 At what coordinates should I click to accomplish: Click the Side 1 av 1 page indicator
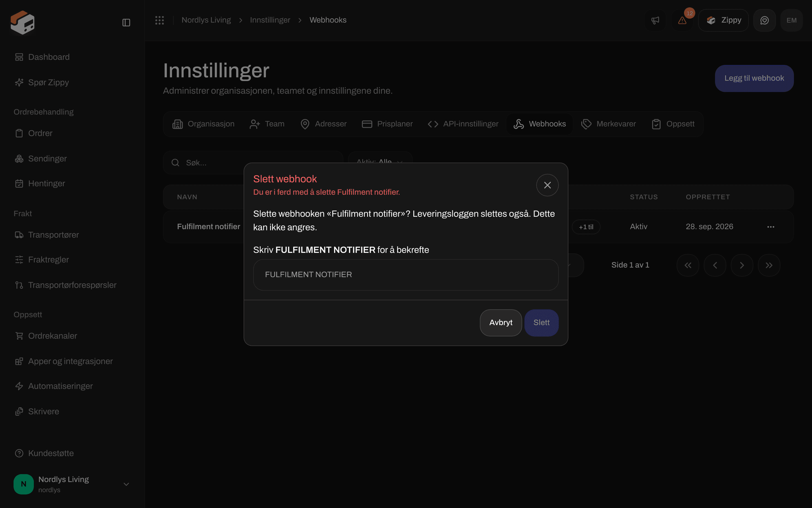630,265
